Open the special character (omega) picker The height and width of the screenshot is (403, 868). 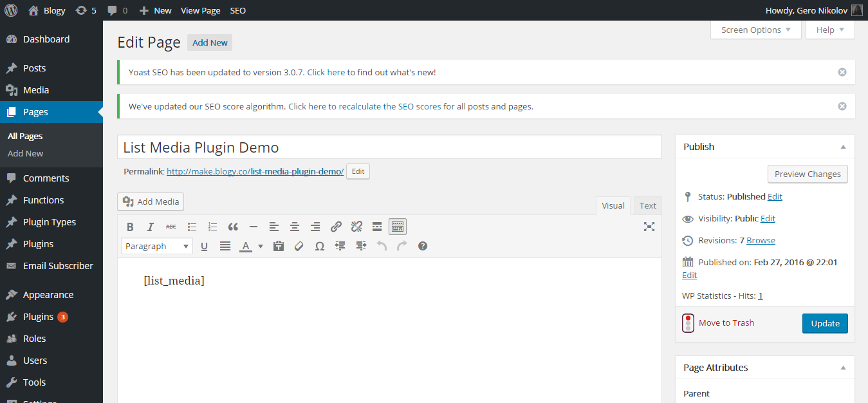pyautogui.click(x=319, y=246)
